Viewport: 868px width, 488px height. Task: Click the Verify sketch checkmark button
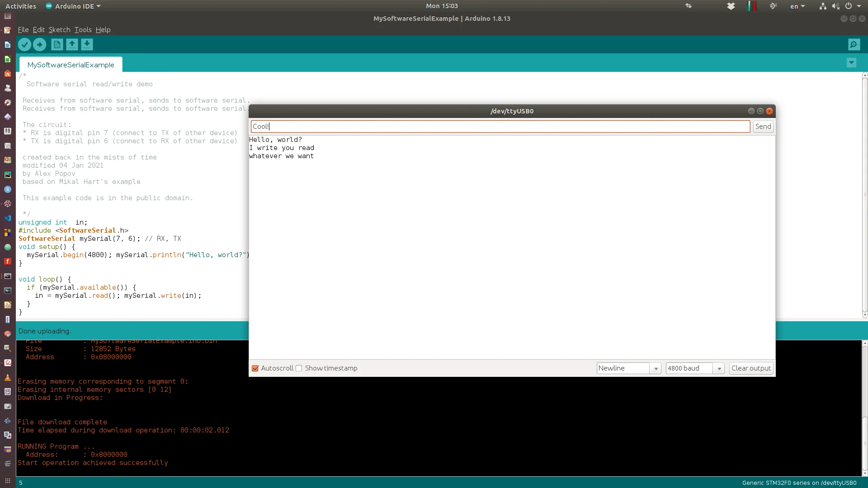click(24, 44)
